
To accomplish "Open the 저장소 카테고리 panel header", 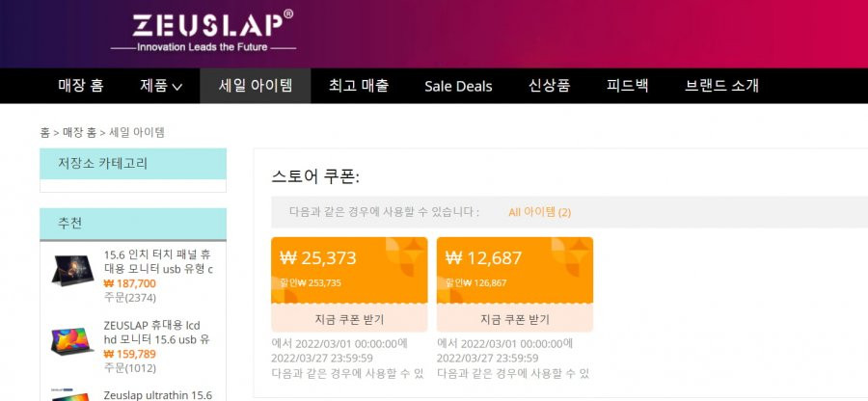I will coord(133,164).
